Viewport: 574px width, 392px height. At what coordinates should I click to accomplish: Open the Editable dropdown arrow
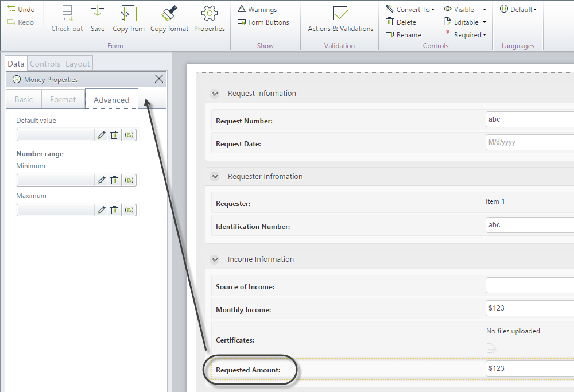pyautogui.click(x=484, y=22)
